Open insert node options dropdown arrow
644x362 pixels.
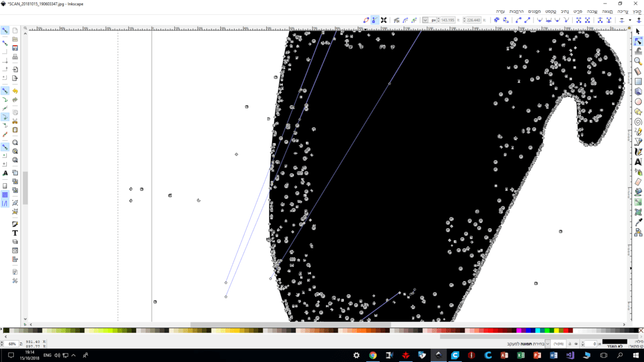pyautogui.click(x=630, y=20)
